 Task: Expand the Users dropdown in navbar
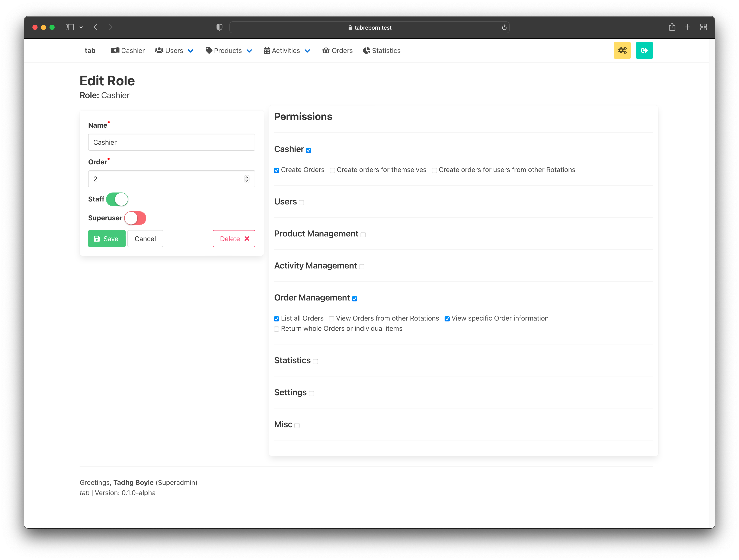coord(174,51)
